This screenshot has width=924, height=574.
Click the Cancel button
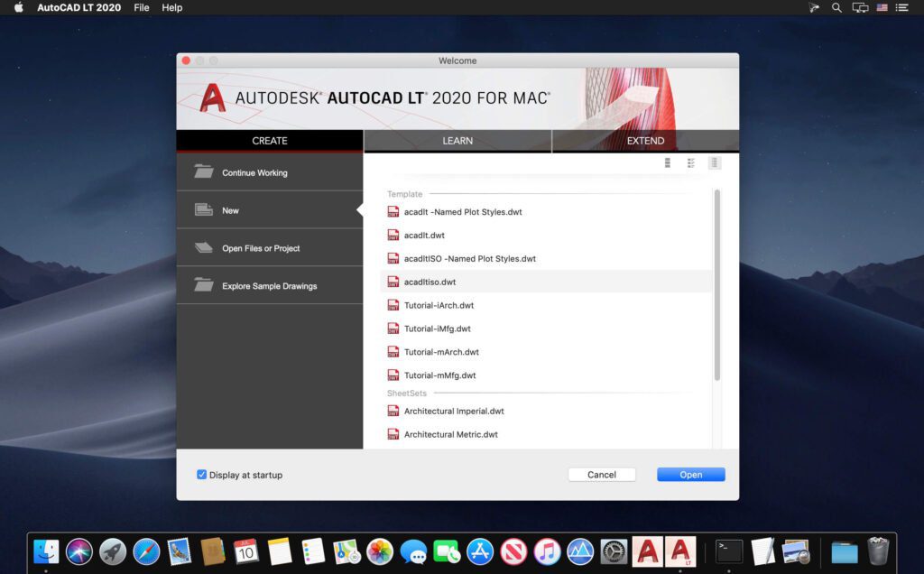(x=601, y=474)
